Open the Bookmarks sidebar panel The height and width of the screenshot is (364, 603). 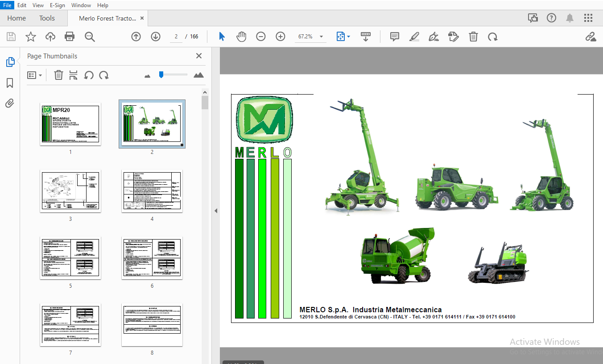(x=10, y=83)
